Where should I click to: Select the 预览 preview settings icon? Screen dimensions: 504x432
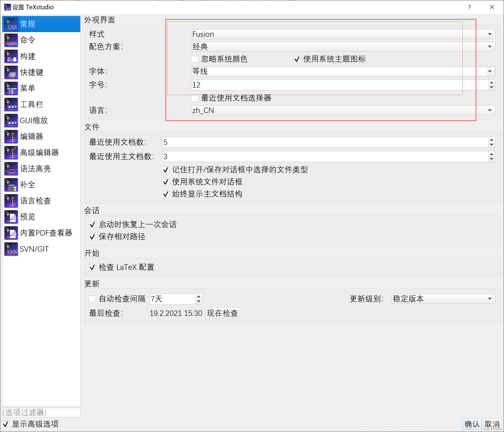coord(11,217)
